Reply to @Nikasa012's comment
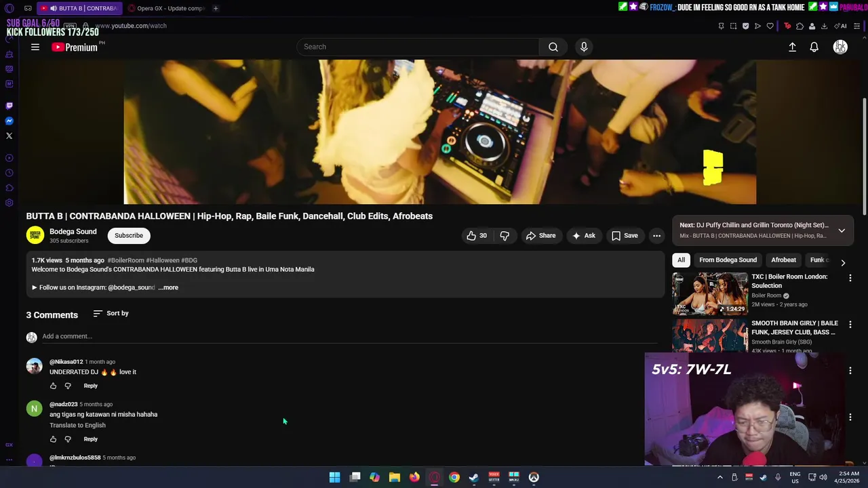The width and height of the screenshot is (868, 488). coord(91,386)
